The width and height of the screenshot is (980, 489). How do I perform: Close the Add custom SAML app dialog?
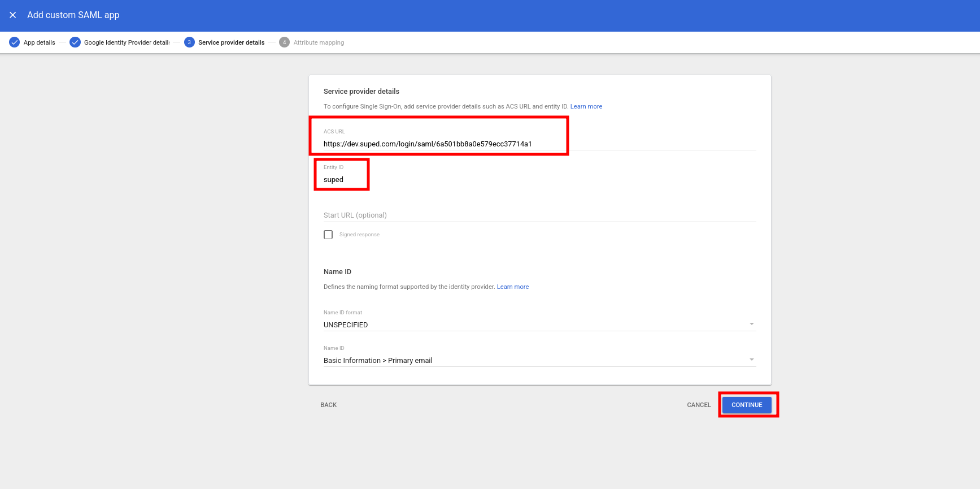click(12, 15)
